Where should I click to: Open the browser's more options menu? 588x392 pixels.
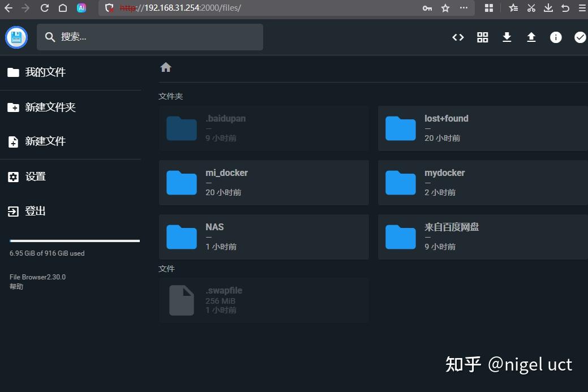tap(463, 8)
